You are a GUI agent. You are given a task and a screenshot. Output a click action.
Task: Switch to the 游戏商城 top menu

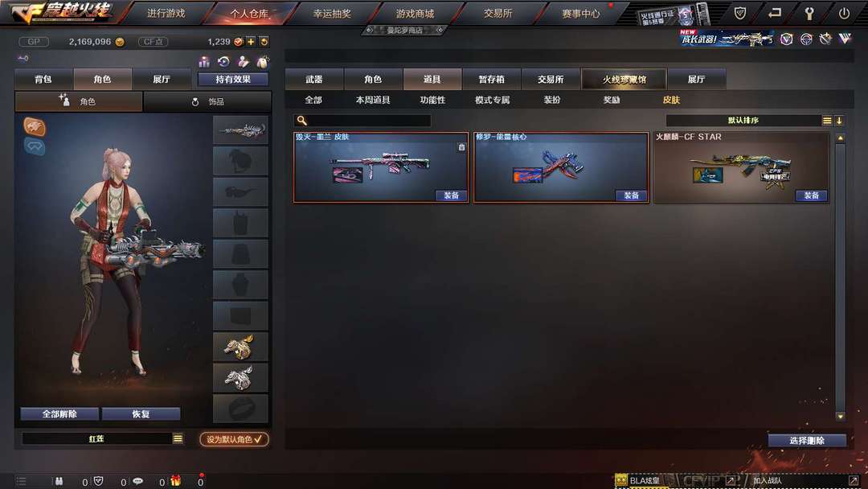[415, 14]
